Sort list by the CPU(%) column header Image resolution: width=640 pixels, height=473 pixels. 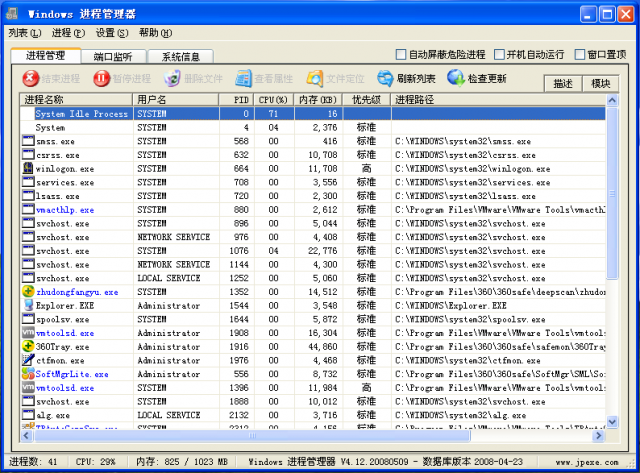pyautogui.click(x=273, y=100)
